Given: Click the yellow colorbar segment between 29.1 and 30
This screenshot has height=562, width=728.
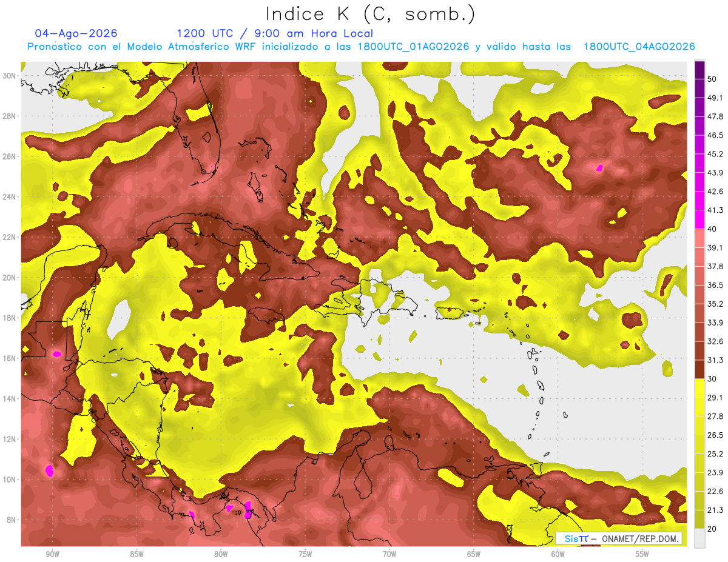Looking at the screenshot, I should click(699, 388).
